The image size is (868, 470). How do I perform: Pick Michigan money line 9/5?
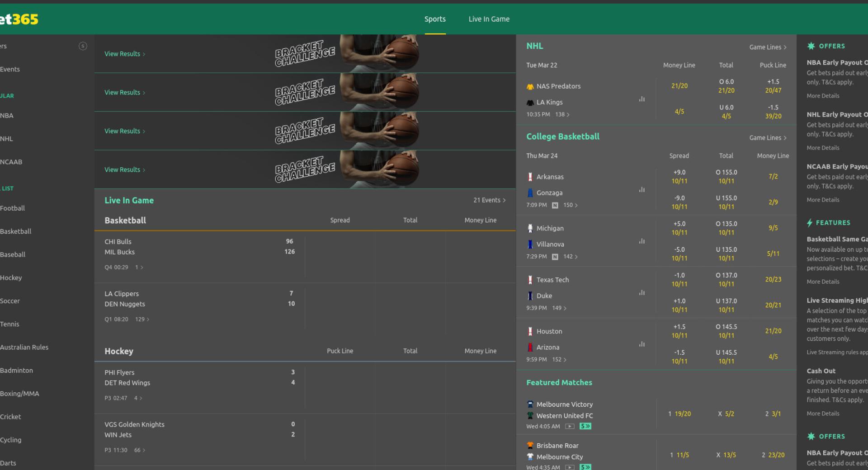773,228
